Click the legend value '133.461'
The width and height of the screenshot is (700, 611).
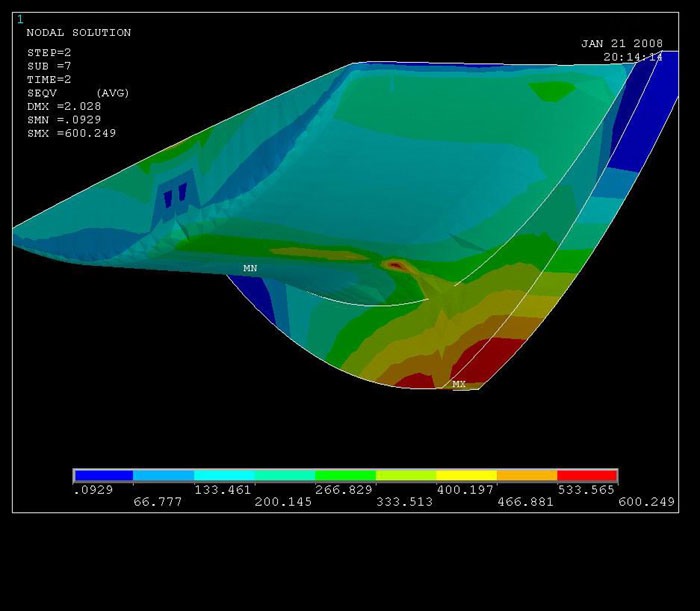point(222,490)
